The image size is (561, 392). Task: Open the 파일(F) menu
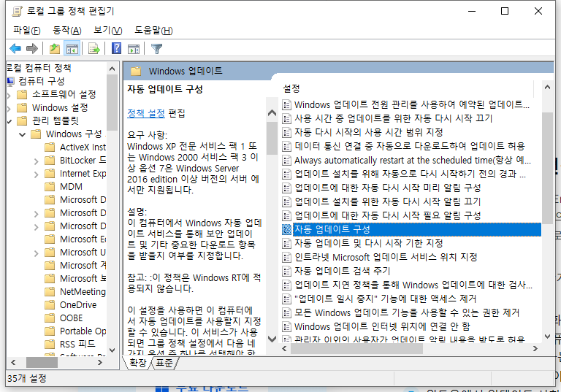point(27,30)
